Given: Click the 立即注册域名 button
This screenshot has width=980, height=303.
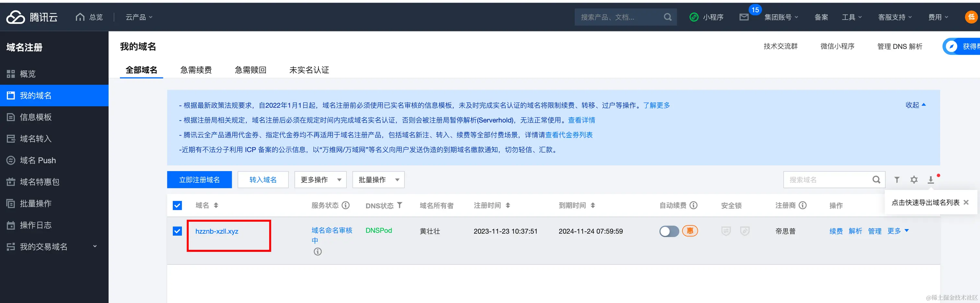Looking at the screenshot, I should point(199,180).
